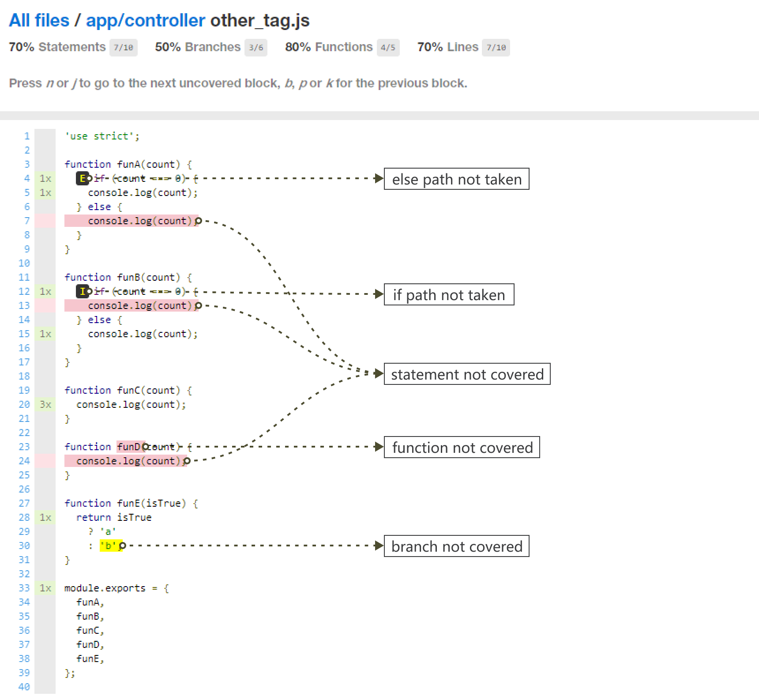Screen dimensions: 759x700
Task: Click the 7/10 Lines badge
Action: pos(496,48)
